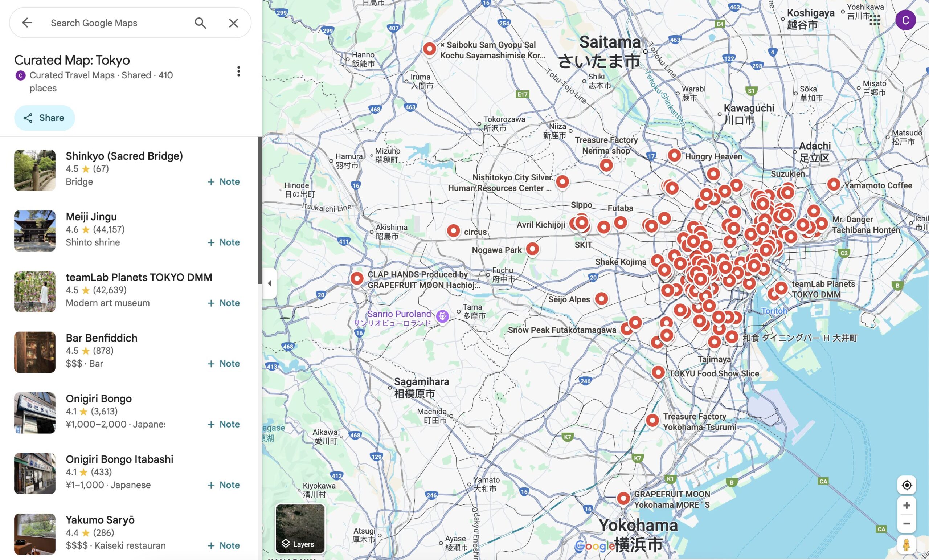Select Bar Benfiddich list title
Image resolution: width=929 pixels, height=560 pixels.
(x=101, y=338)
